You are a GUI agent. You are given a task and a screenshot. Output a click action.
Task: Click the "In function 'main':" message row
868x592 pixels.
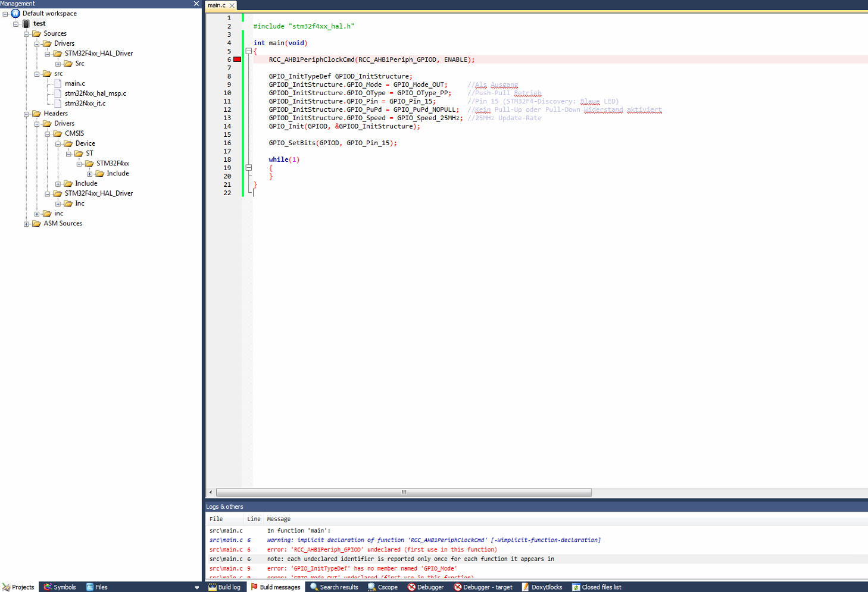(299, 531)
